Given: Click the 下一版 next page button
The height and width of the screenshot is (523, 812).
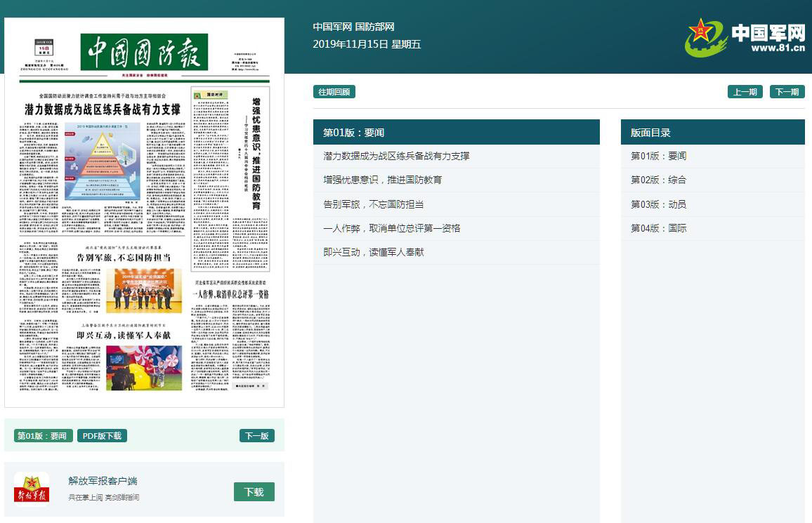Looking at the screenshot, I should 256,436.
